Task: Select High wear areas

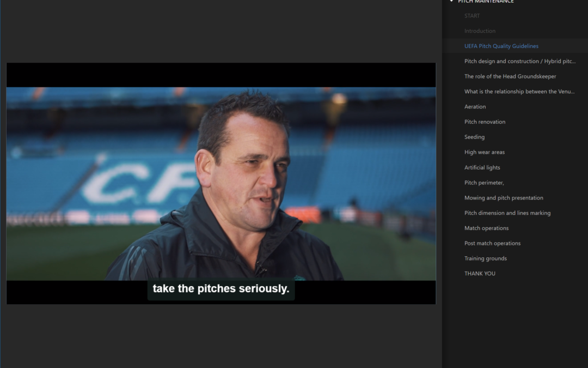Action: point(484,153)
